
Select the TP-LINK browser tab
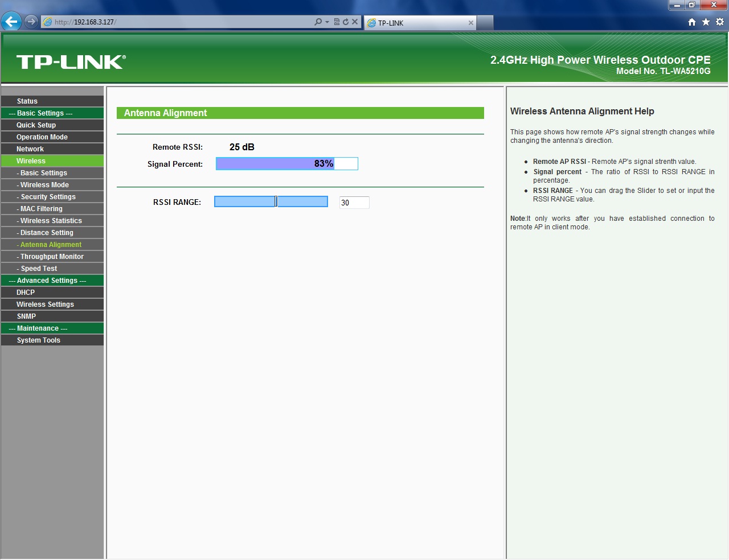[419, 23]
